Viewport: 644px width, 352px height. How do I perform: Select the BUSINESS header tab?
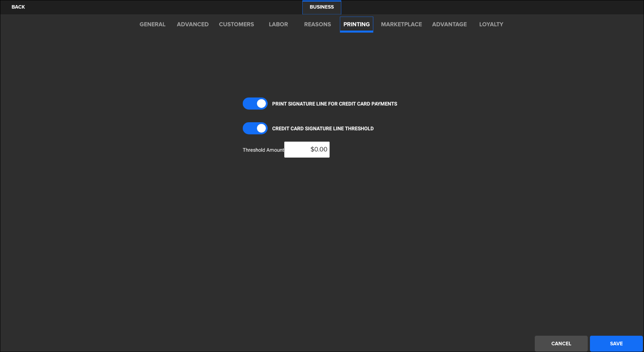pyautogui.click(x=321, y=7)
